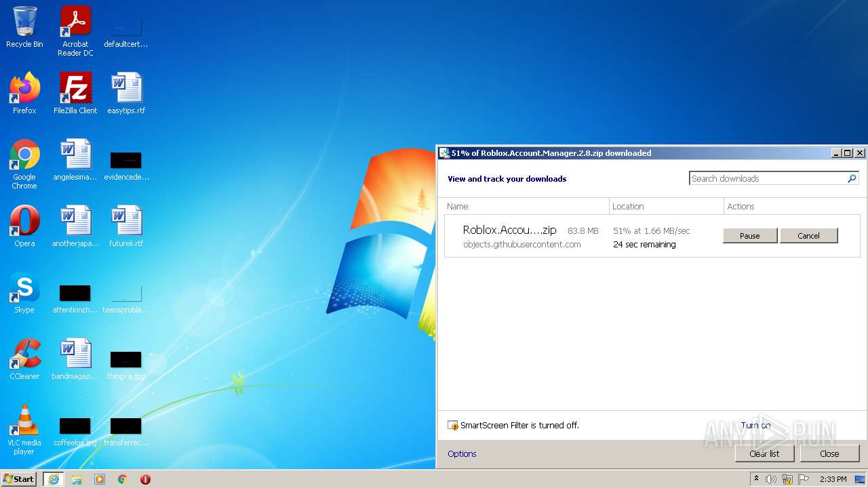
Task: Click the Actions column header
Action: [792, 206]
